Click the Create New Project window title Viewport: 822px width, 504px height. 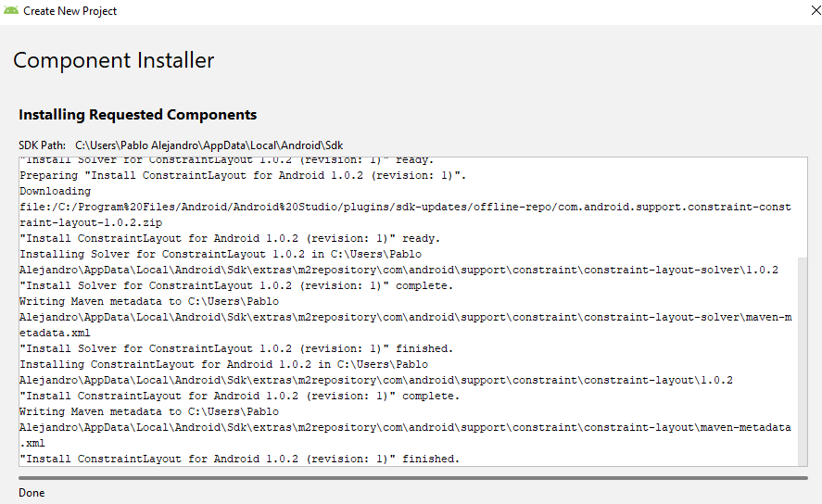pyautogui.click(x=70, y=11)
